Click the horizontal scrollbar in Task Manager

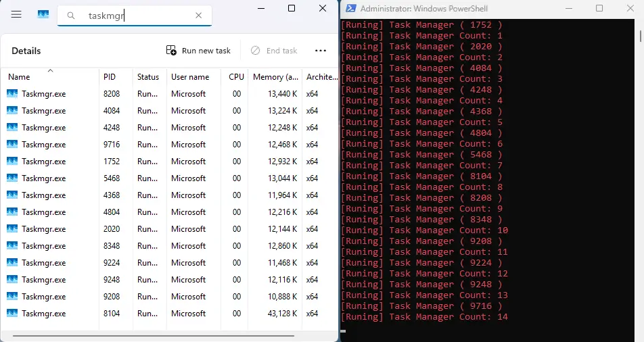click(x=154, y=336)
